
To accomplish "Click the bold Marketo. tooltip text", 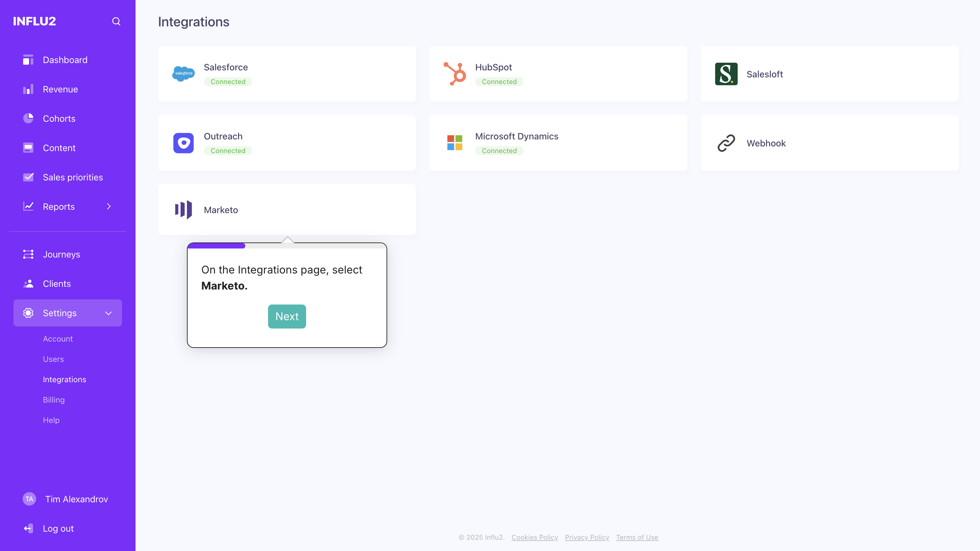I will [224, 286].
